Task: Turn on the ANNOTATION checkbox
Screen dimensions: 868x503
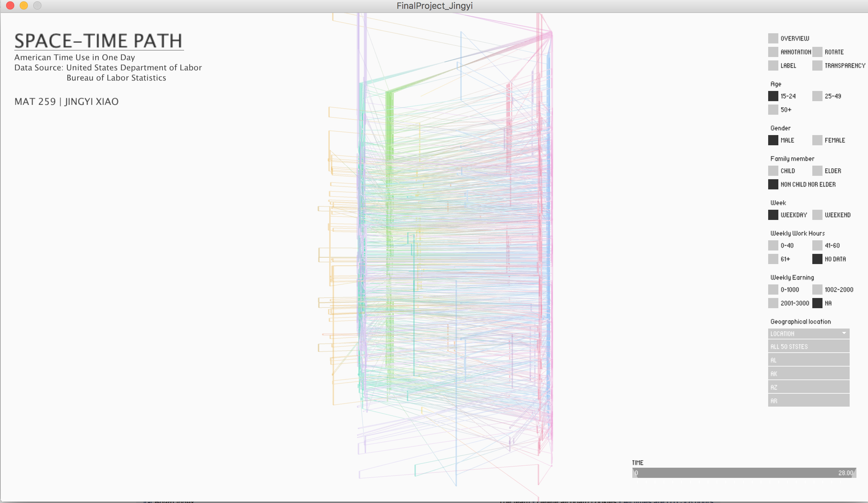Action: coord(773,52)
